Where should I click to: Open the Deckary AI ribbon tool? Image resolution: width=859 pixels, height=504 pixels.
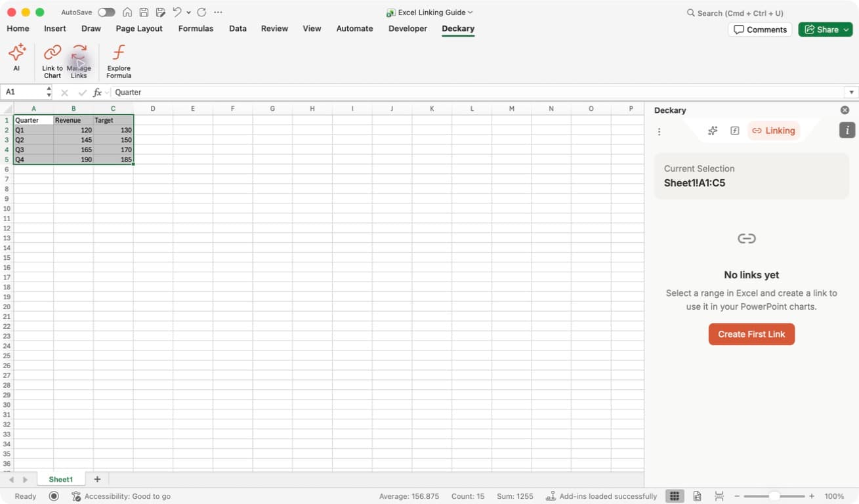[x=16, y=56]
